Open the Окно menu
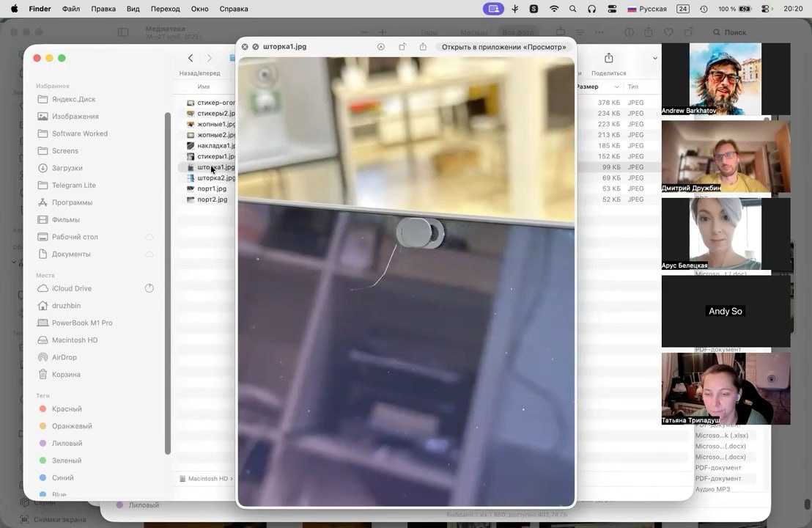Screen dimensions: 812x528 point(199,9)
